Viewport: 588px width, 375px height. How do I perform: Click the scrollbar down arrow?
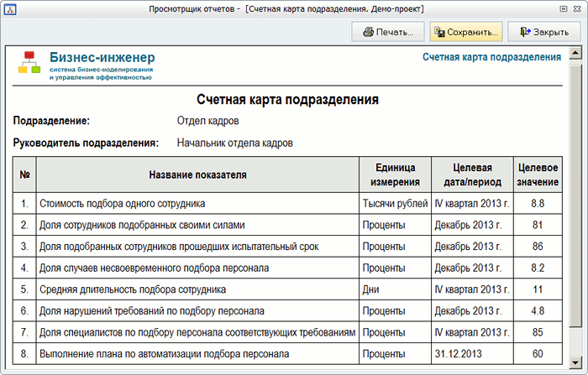pos(575,362)
